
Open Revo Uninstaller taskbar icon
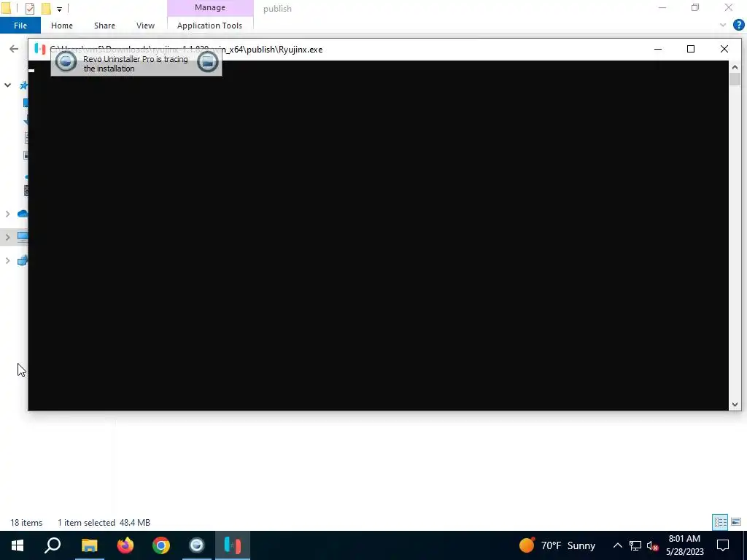tap(197, 545)
